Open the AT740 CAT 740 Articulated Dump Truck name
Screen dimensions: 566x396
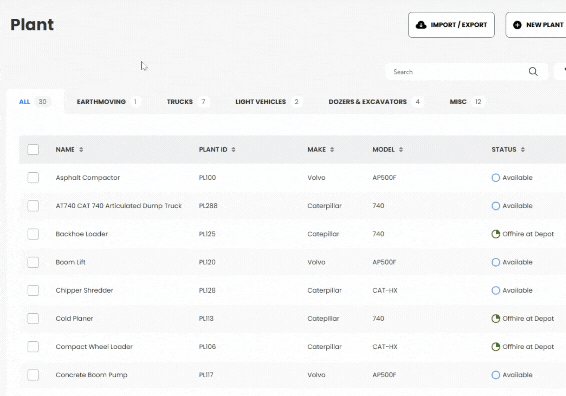(x=119, y=206)
